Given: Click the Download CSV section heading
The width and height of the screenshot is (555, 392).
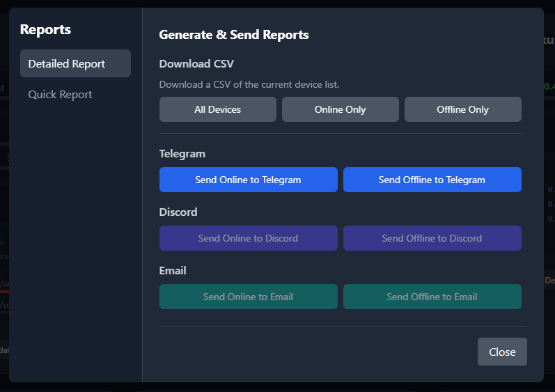Looking at the screenshot, I should point(196,64).
